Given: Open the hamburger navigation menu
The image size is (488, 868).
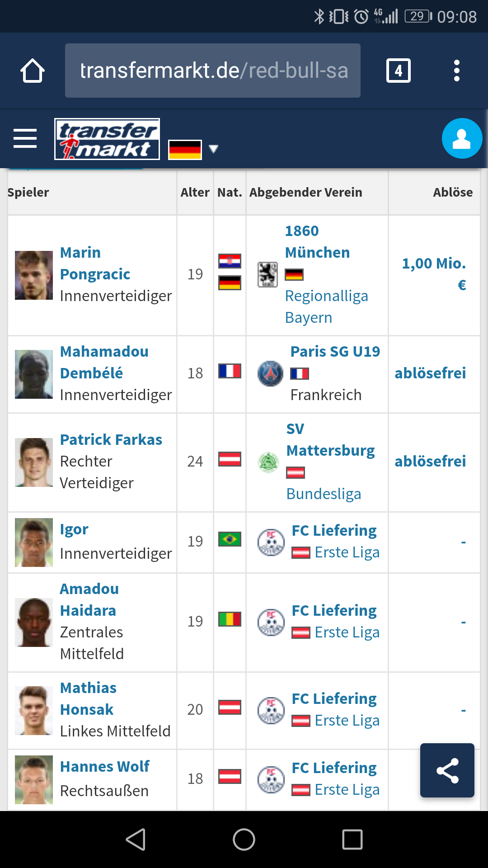Looking at the screenshot, I should (25, 138).
